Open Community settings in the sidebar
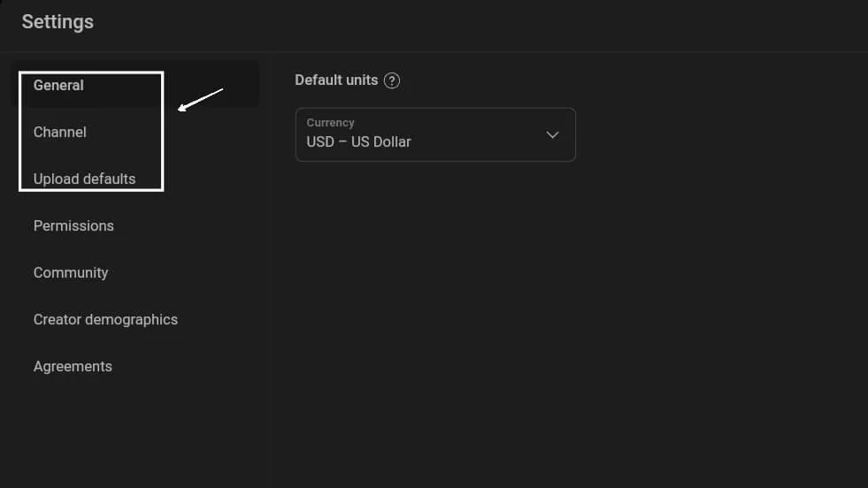Screen dimensions: 868x488 coord(70,273)
